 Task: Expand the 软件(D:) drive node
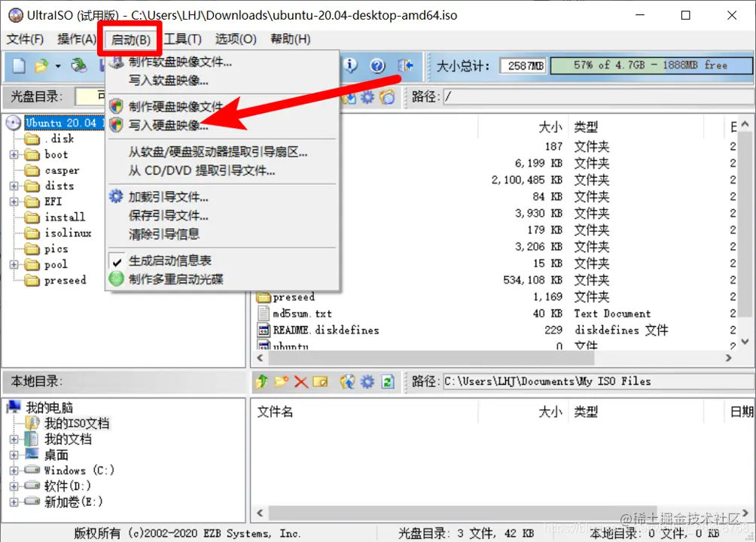[x=14, y=486]
